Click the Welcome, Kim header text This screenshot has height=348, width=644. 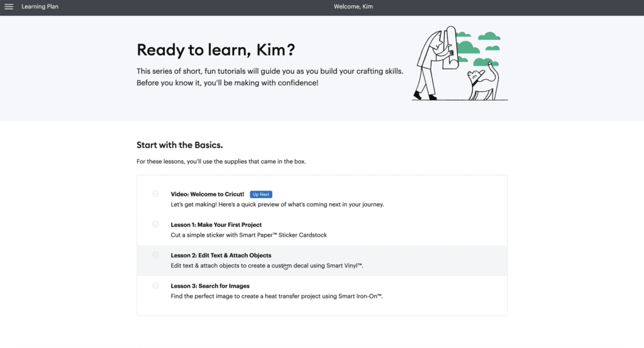353,6
